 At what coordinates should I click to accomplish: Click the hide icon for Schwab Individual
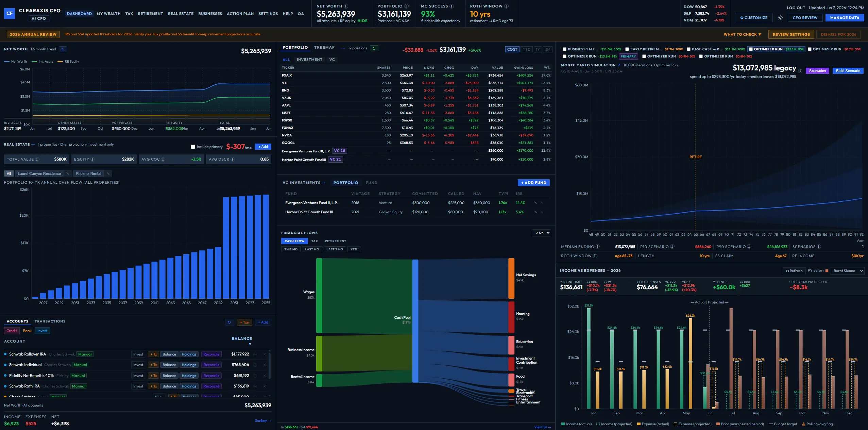[255, 365]
